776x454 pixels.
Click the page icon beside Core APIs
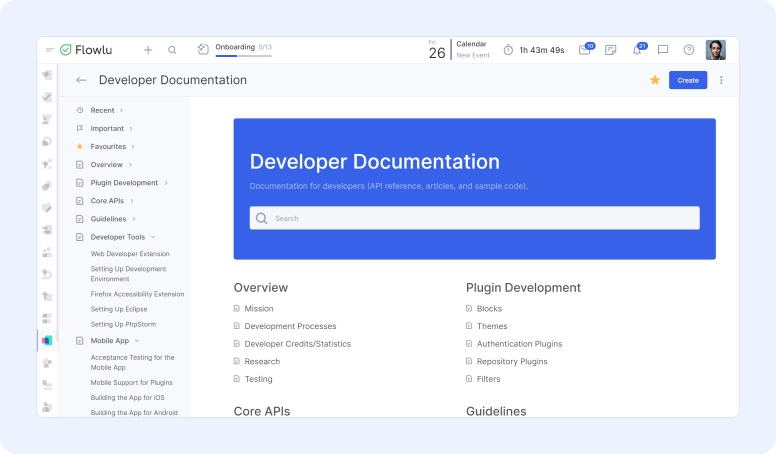80,201
